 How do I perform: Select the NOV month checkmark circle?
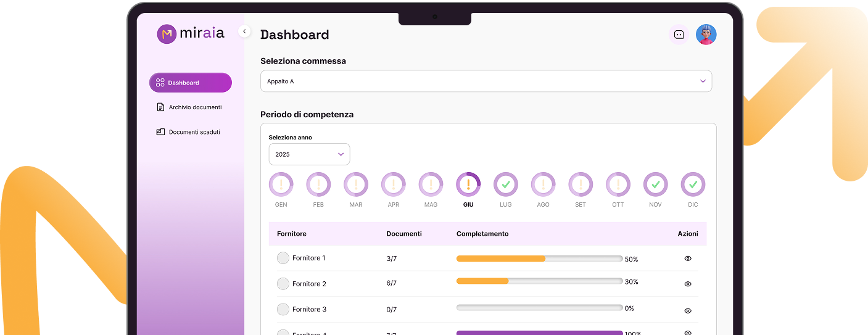[x=655, y=184]
